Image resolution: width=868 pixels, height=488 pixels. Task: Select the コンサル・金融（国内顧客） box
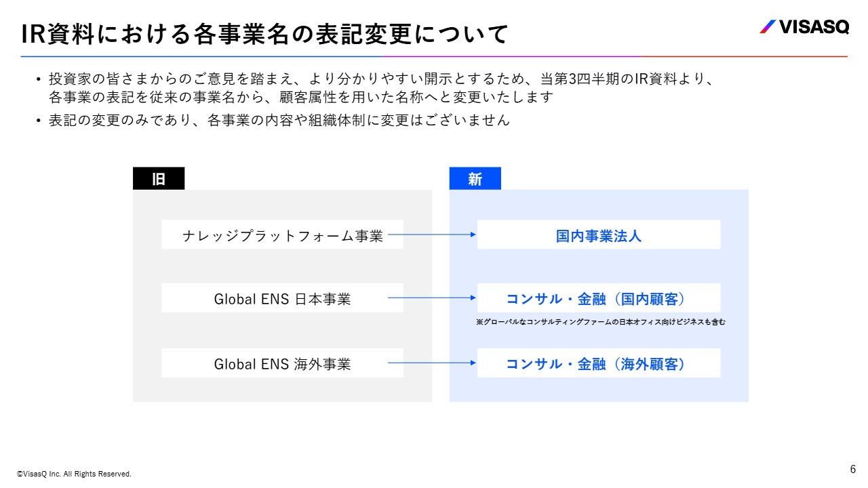pos(598,298)
